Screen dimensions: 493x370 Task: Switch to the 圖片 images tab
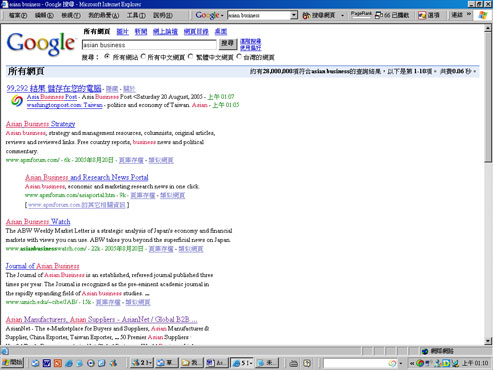(122, 32)
